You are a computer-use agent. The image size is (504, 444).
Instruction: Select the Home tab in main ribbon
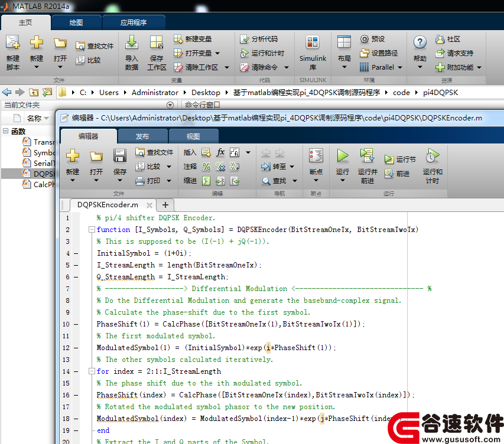25,22
